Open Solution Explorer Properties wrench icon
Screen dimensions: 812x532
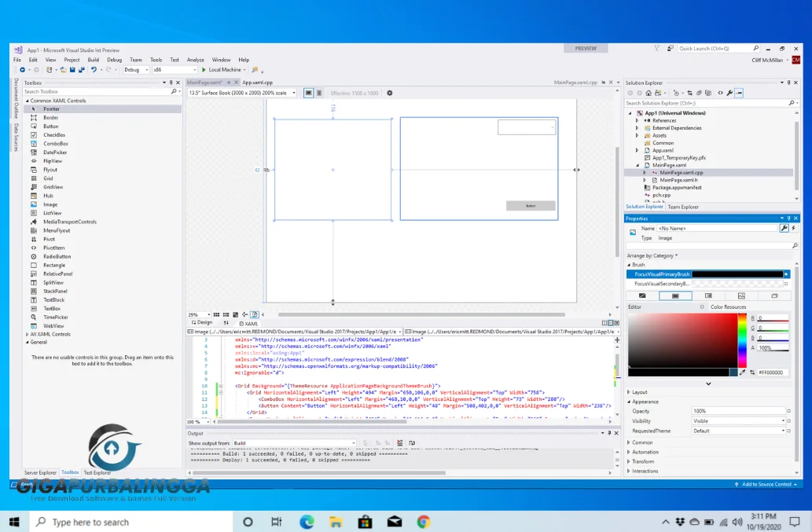729,94
